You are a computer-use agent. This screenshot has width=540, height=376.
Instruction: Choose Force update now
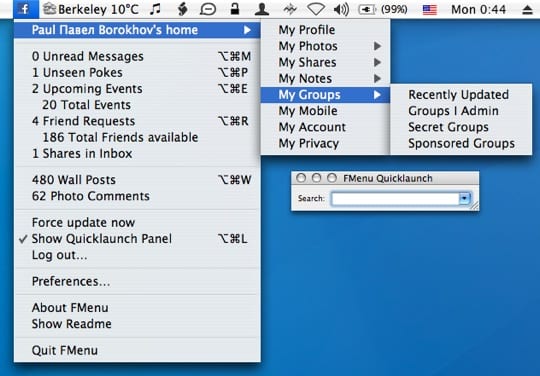coord(137,222)
